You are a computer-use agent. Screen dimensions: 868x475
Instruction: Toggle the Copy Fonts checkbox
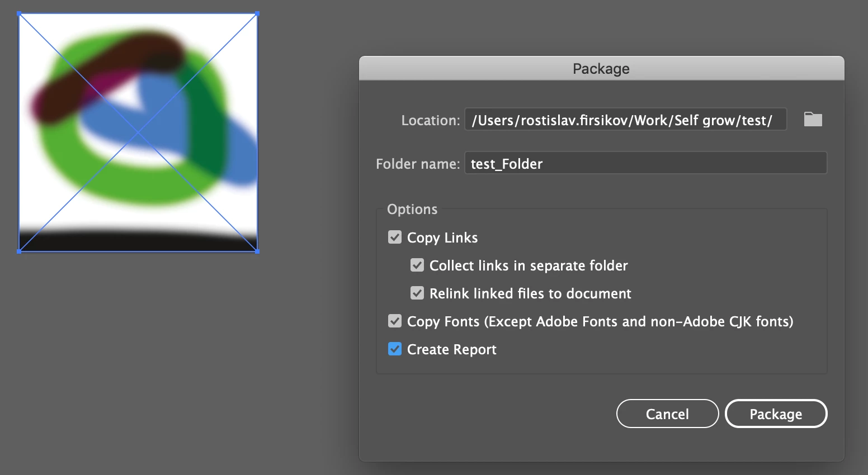(x=395, y=321)
